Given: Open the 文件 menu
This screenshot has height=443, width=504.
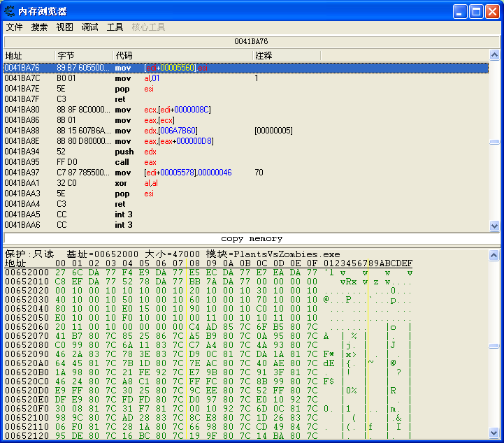Looking at the screenshot, I should [14, 27].
